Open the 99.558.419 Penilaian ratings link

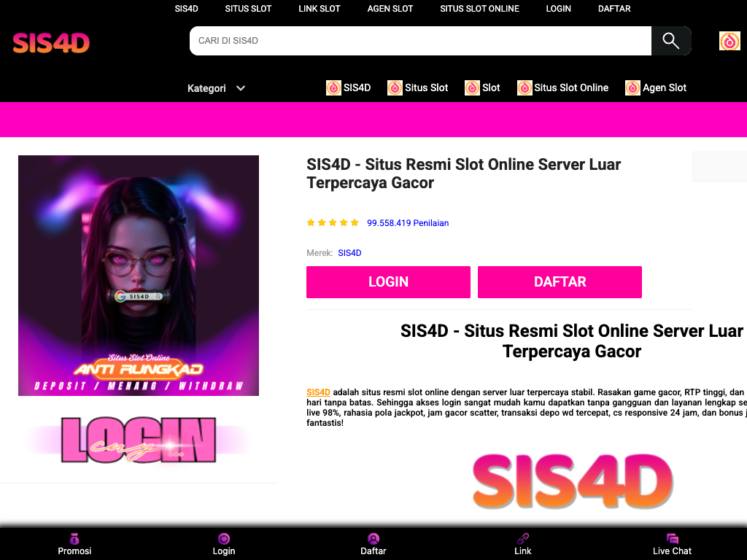tap(408, 223)
